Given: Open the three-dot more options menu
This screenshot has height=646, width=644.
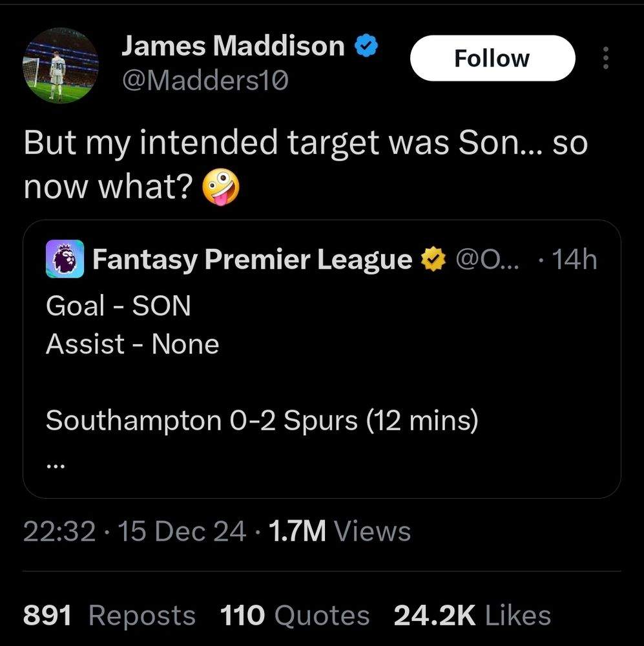Looking at the screenshot, I should click(x=605, y=59).
